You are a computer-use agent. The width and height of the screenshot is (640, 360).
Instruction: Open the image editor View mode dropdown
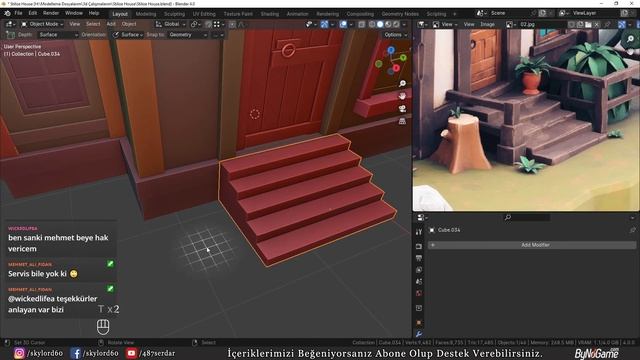444,24
